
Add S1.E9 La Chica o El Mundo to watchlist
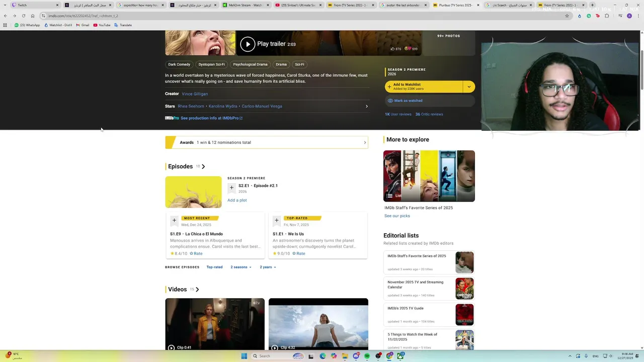coord(174,220)
